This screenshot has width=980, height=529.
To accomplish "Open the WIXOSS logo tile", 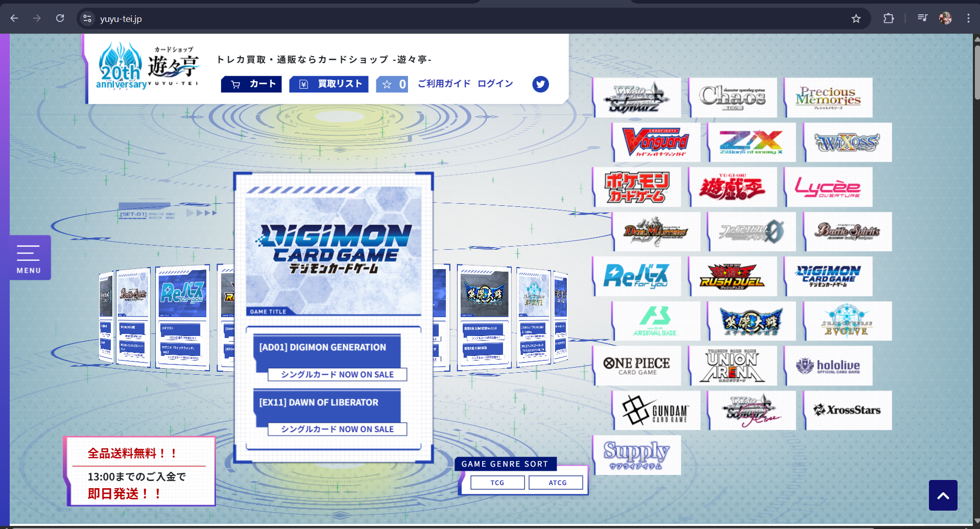I will pyautogui.click(x=848, y=142).
